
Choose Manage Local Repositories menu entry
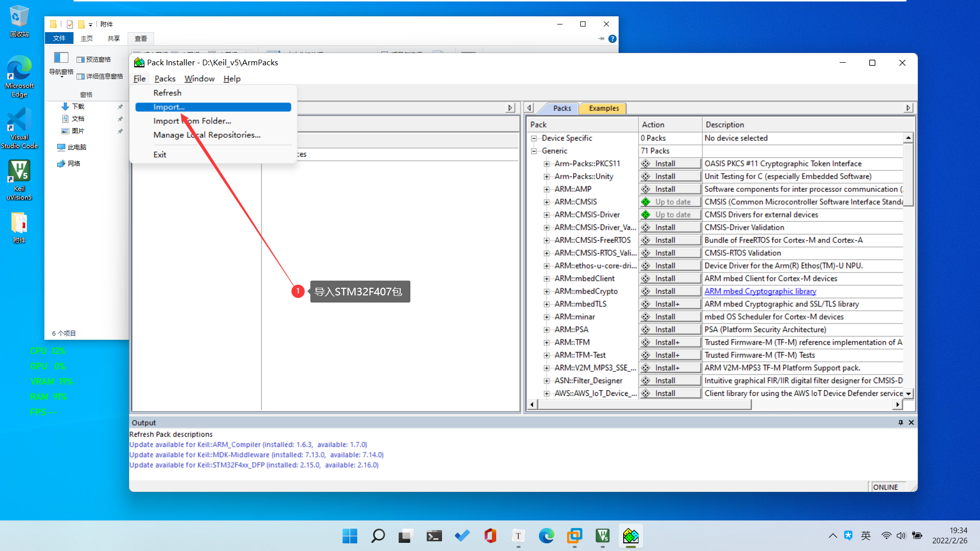207,135
